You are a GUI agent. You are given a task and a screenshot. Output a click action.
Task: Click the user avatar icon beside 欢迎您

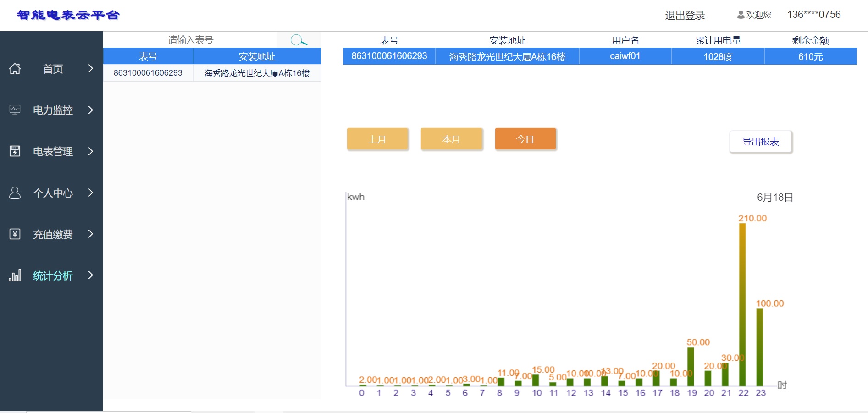point(741,15)
